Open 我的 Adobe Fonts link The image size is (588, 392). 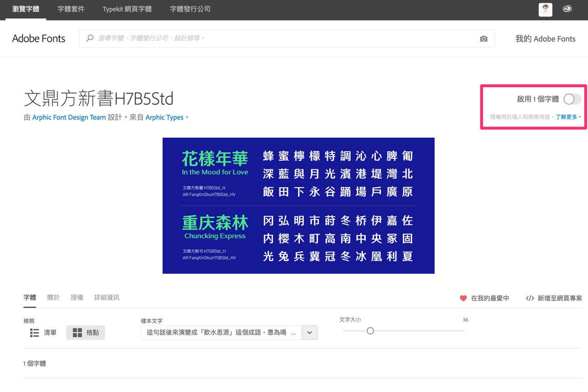click(545, 39)
